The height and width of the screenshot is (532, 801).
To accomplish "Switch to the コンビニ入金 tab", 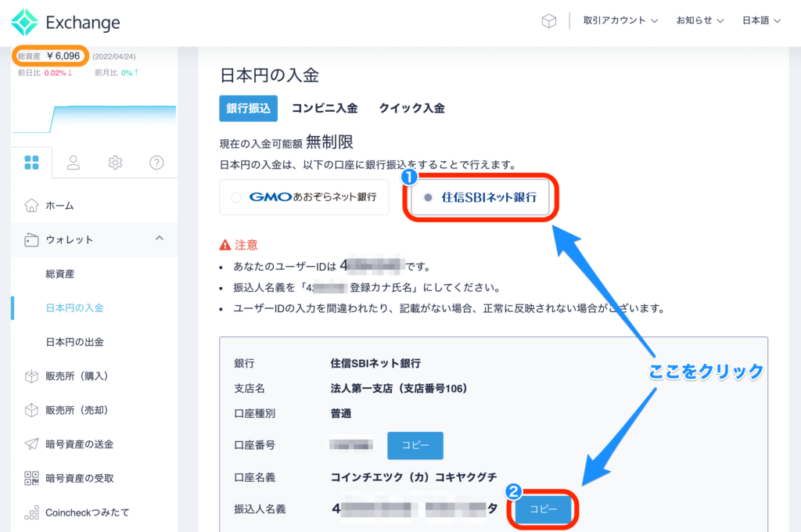I will pos(325,108).
